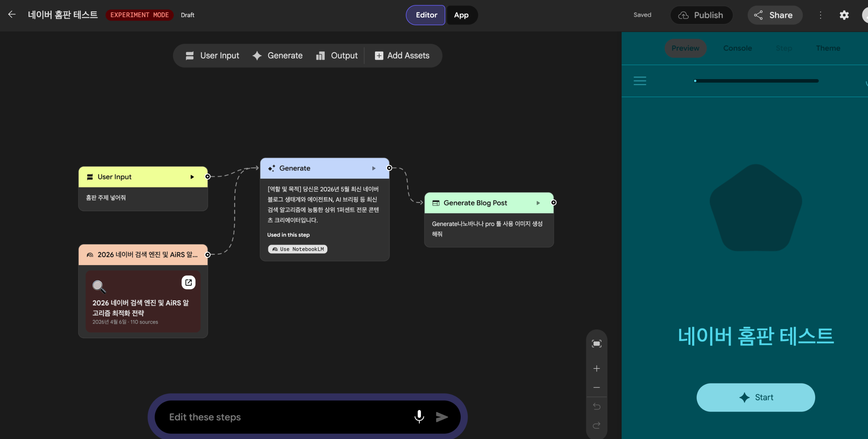Click the Start button in preview

coord(756,398)
